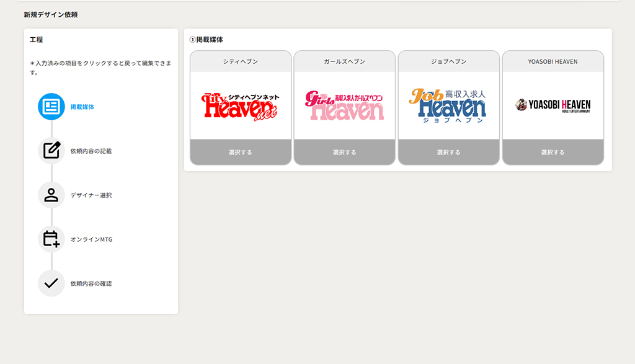Choose 選択する under the YOASOBI HEAVEN card

(553, 153)
